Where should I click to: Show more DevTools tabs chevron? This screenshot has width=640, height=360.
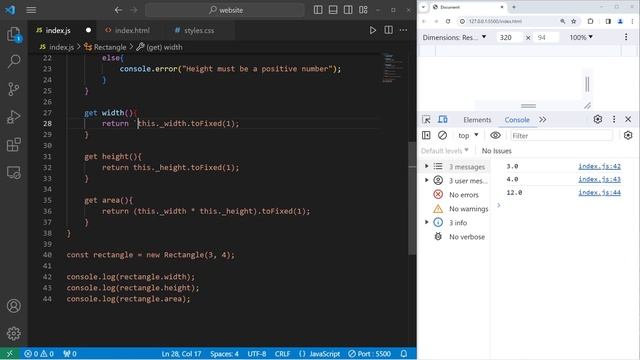point(542,120)
